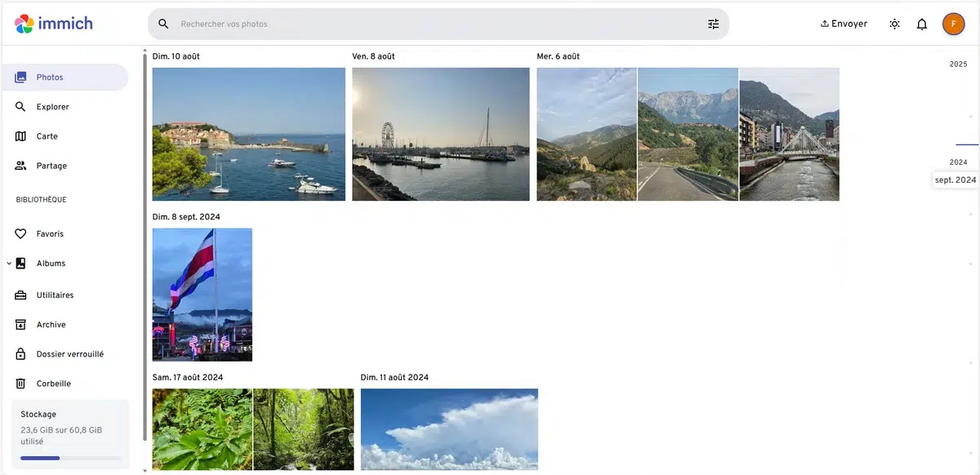The image size is (980, 475).
Task: Click the Archive box icon
Action: [x=21, y=325]
